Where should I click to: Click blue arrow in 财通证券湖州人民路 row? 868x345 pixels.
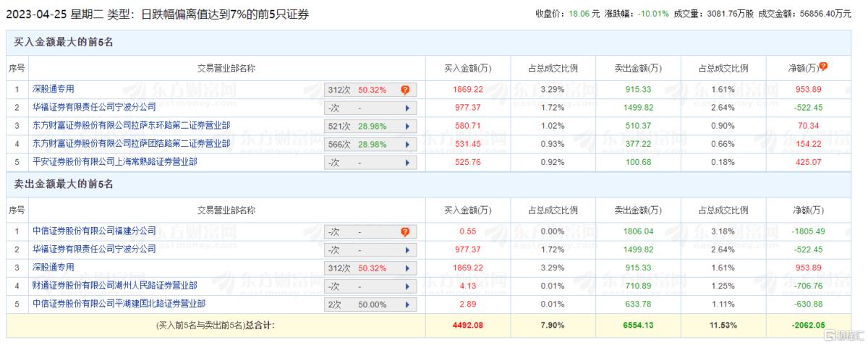click(x=407, y=286)
